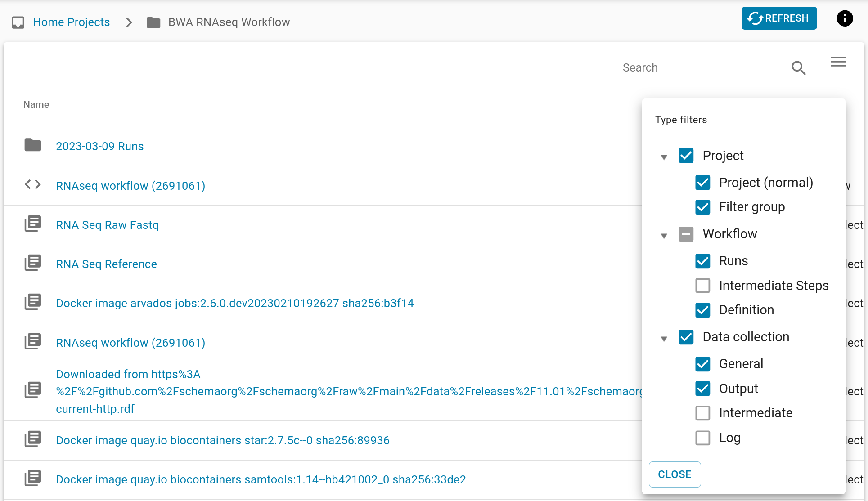
Task: Close the Type filters panel
Action: pos(674,474)
